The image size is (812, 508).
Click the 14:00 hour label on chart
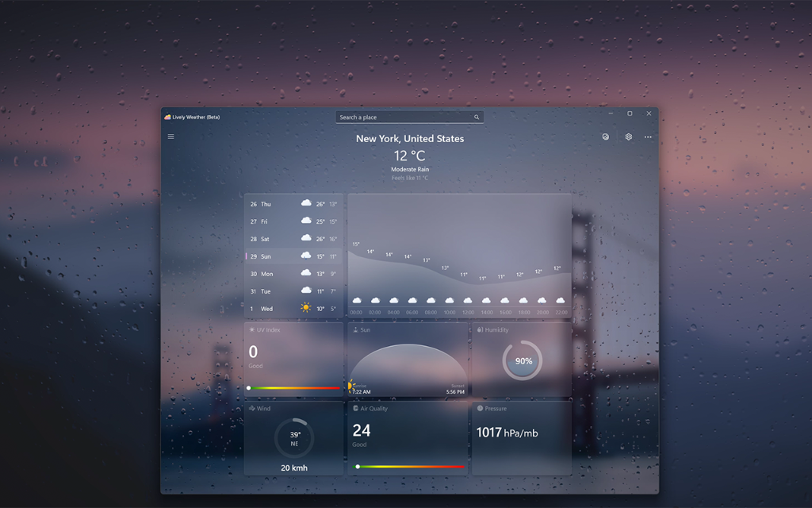487,313
